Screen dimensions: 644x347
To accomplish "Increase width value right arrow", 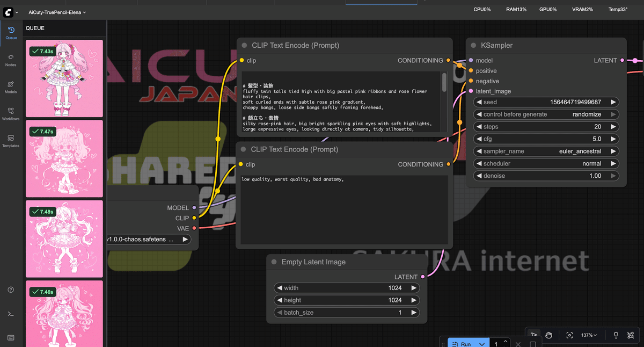I will (413, 288).
